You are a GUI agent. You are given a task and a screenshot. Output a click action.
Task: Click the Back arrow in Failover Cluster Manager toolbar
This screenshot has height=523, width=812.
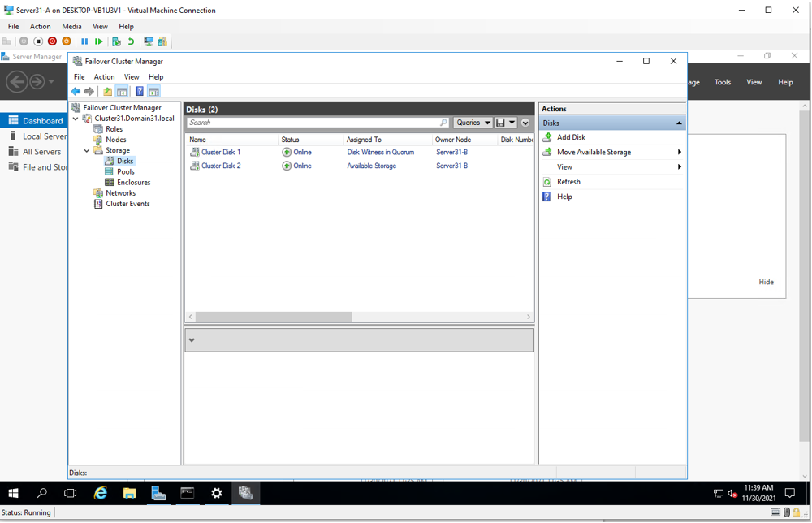[x=76, y=92]
